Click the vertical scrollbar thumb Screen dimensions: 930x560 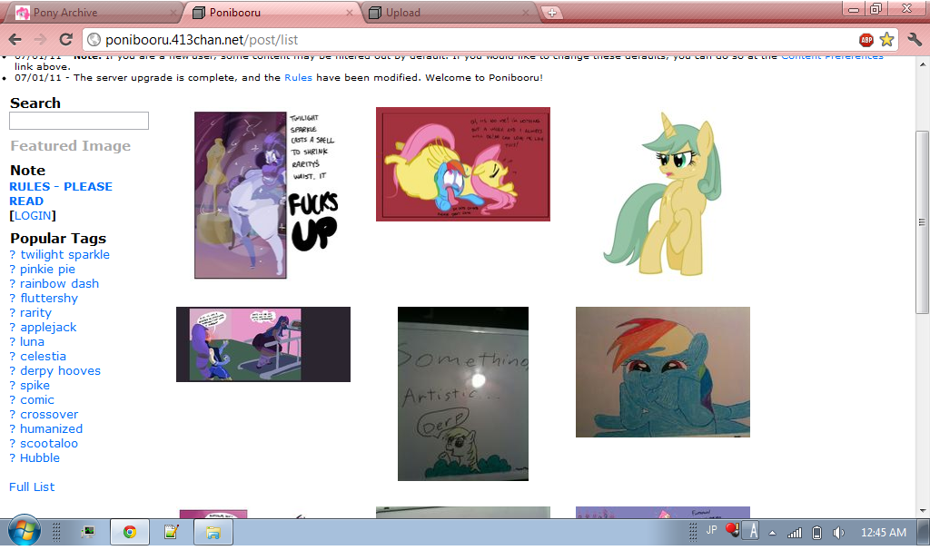[x=922, y=222]
